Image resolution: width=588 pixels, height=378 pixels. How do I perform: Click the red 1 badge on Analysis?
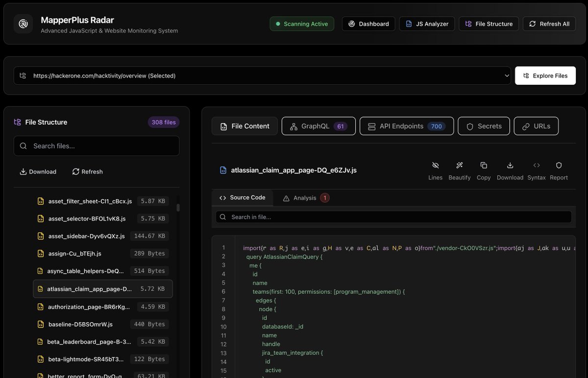point(325,198)
